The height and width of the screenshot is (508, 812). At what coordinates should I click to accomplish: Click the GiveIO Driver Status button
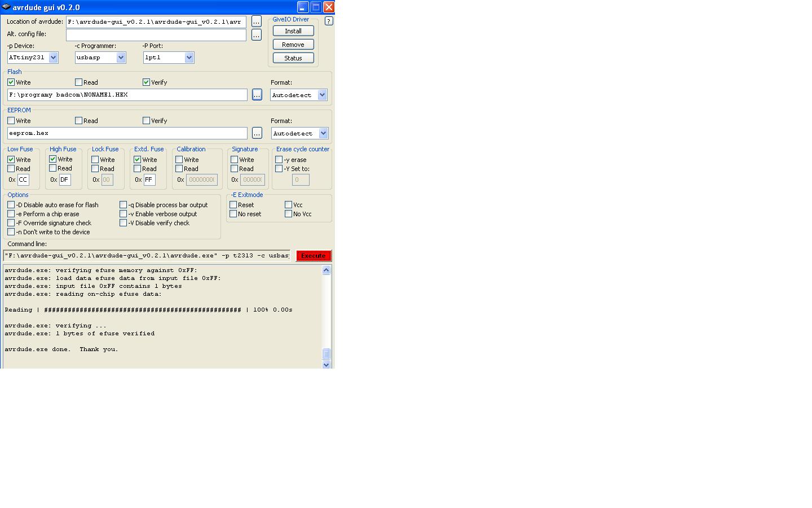point(293,58)
